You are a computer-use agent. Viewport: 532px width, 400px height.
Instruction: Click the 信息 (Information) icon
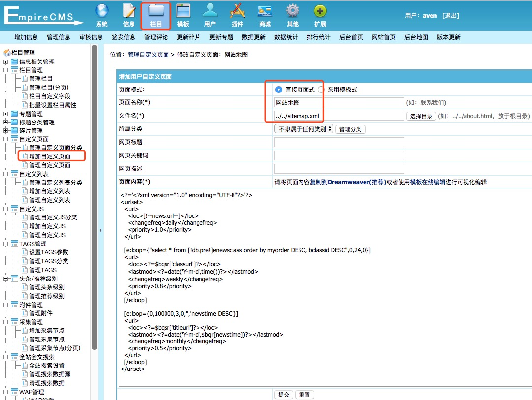coord(129,15)
